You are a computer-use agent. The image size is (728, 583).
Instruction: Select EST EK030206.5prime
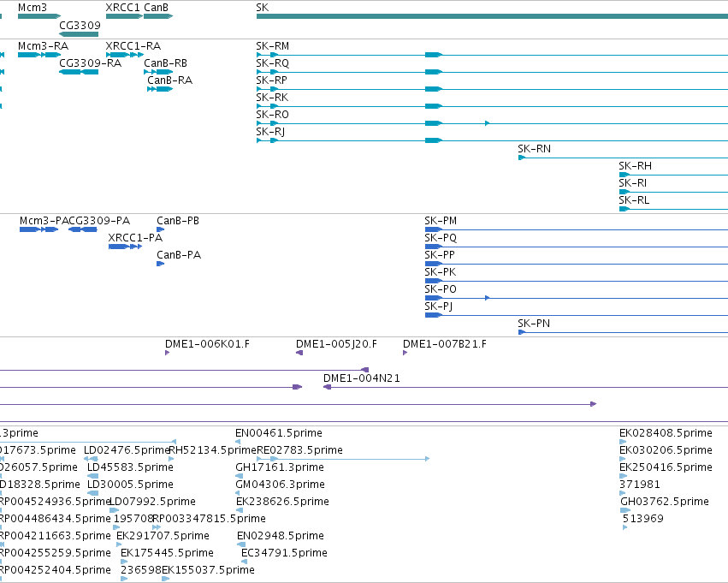coord(623,459)
